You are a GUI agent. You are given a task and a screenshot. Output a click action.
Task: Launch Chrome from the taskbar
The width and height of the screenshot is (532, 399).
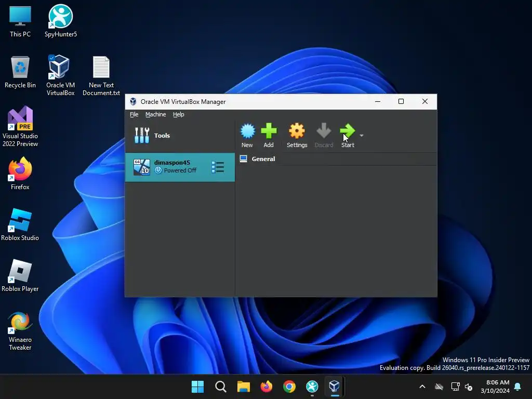(289, 387)
